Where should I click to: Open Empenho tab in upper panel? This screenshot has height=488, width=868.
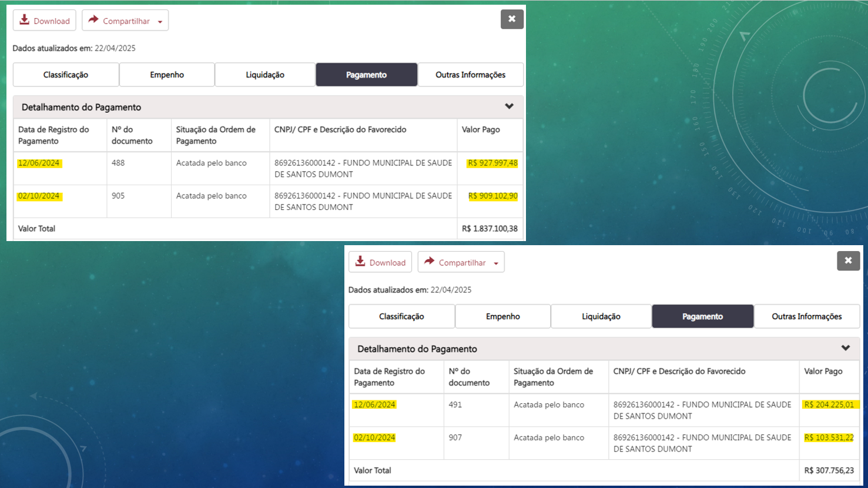point(167,75)
